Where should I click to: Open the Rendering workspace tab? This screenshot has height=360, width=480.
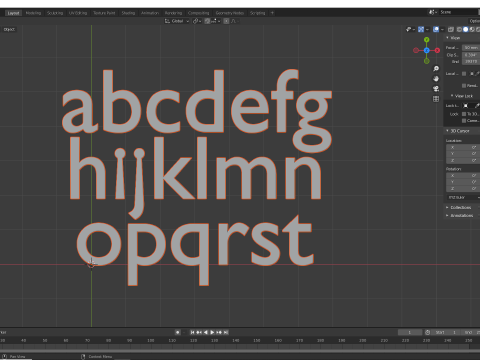pos(173,13)
